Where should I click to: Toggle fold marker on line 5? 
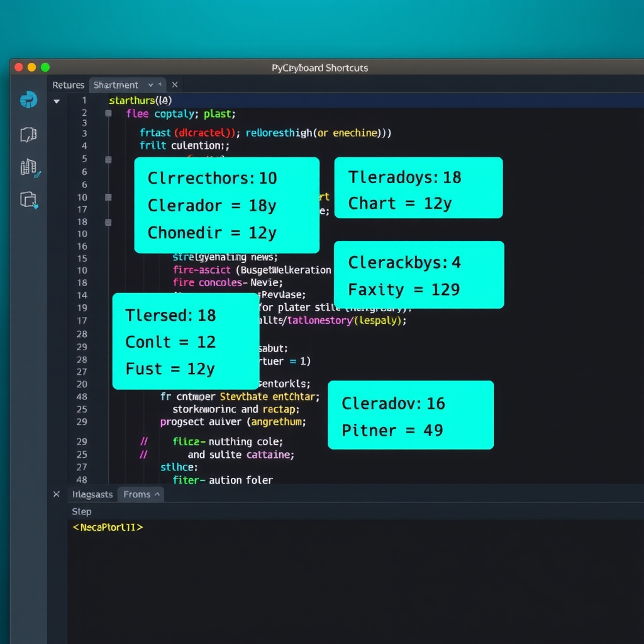coord(108,160)
